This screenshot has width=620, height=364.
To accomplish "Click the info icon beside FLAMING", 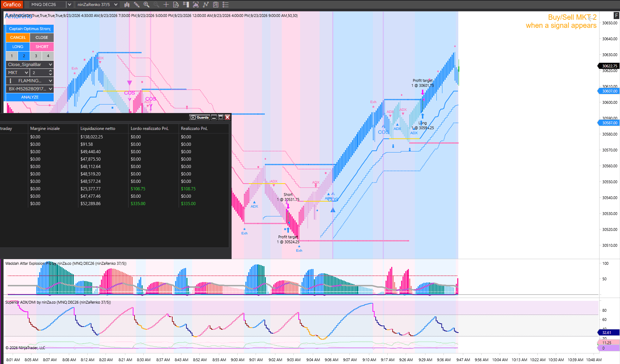I will point(10,81).
